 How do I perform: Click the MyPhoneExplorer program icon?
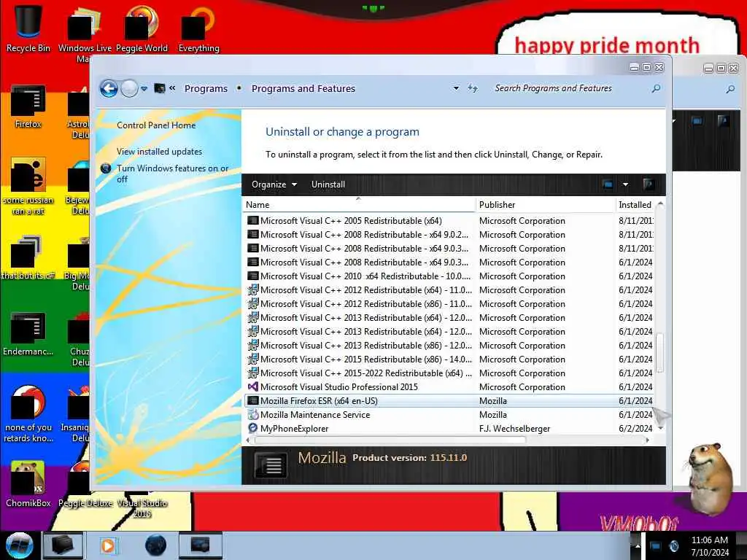click(253, 429)
